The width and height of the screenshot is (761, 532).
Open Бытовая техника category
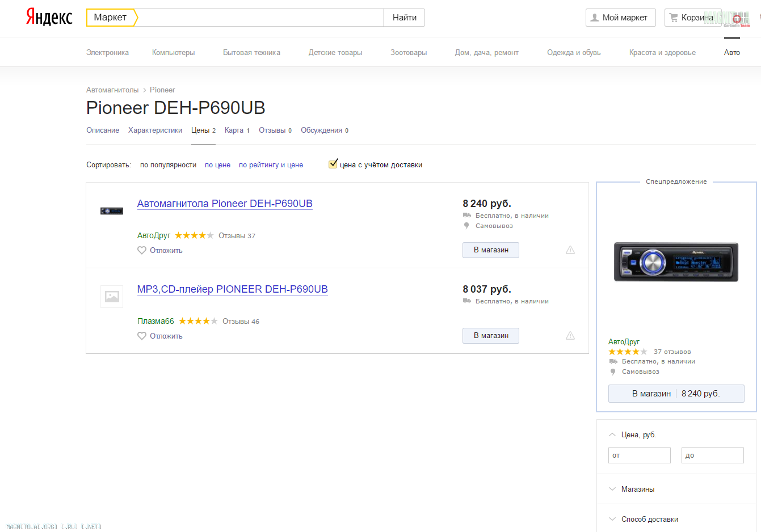click(251, 52)
